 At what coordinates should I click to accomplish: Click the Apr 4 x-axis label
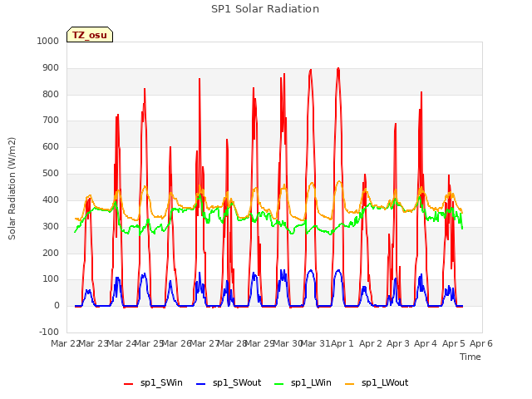426,343
